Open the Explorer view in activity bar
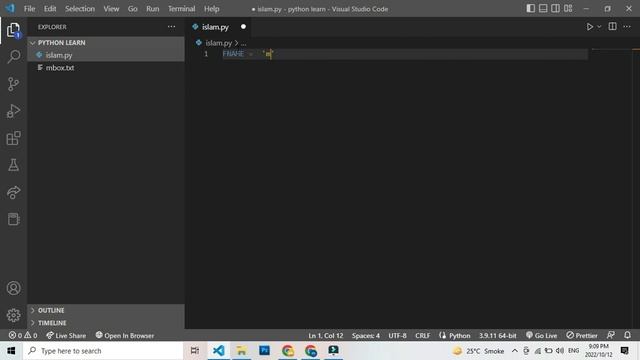Image resolution: width=640 pixels, height=360 pixels. tap(13, 30)
